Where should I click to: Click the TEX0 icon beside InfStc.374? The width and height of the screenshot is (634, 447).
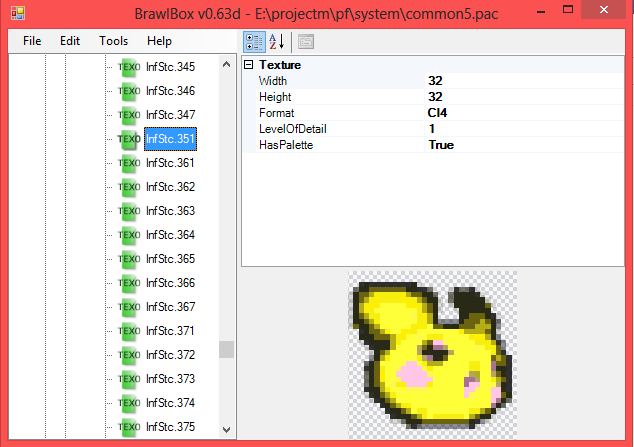(x=129, y=403)
